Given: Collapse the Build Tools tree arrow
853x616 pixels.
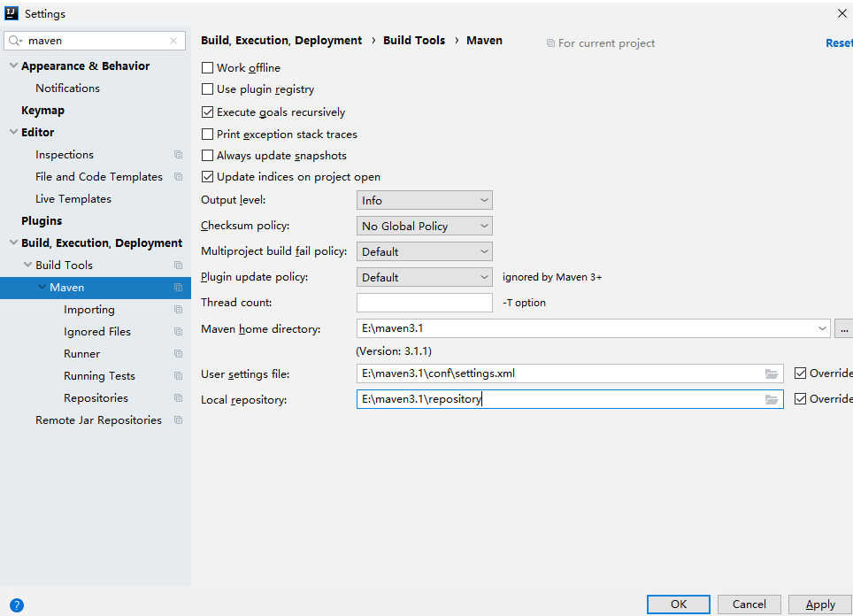Looking at the screenshot, I should point(27,265).
